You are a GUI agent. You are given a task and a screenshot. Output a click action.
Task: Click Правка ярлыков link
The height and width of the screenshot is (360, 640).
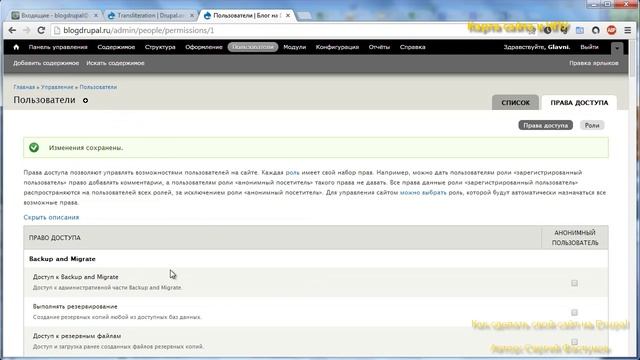click(593, 63)
